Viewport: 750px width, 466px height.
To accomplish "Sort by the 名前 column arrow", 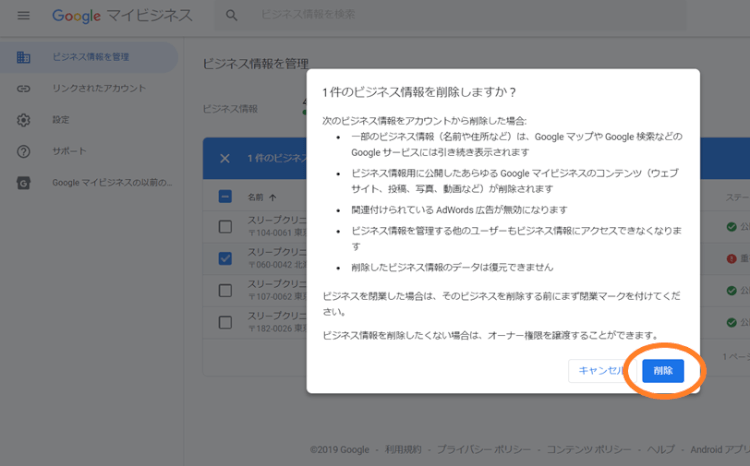I will tap(272, 197).
